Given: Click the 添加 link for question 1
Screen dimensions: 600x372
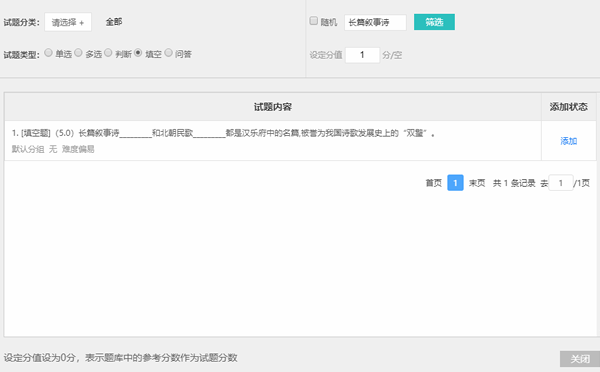Looking at the screenshot, I should click(569, 141).
